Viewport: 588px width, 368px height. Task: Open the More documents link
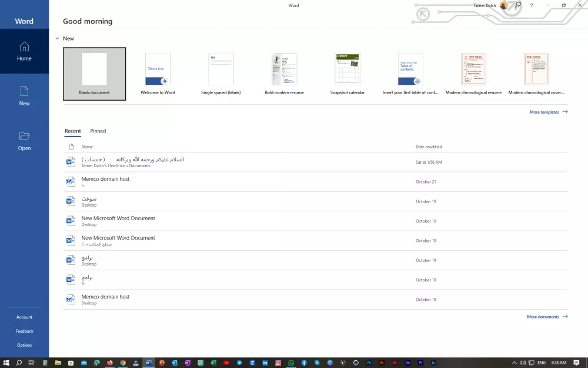pos(547,317)
